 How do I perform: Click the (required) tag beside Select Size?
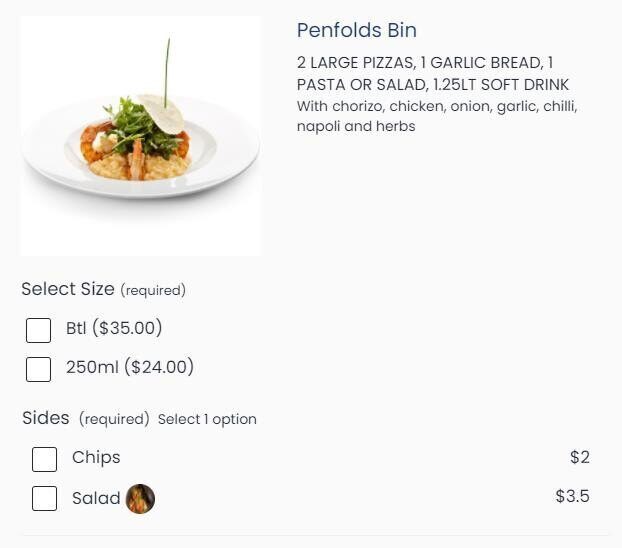153,290
